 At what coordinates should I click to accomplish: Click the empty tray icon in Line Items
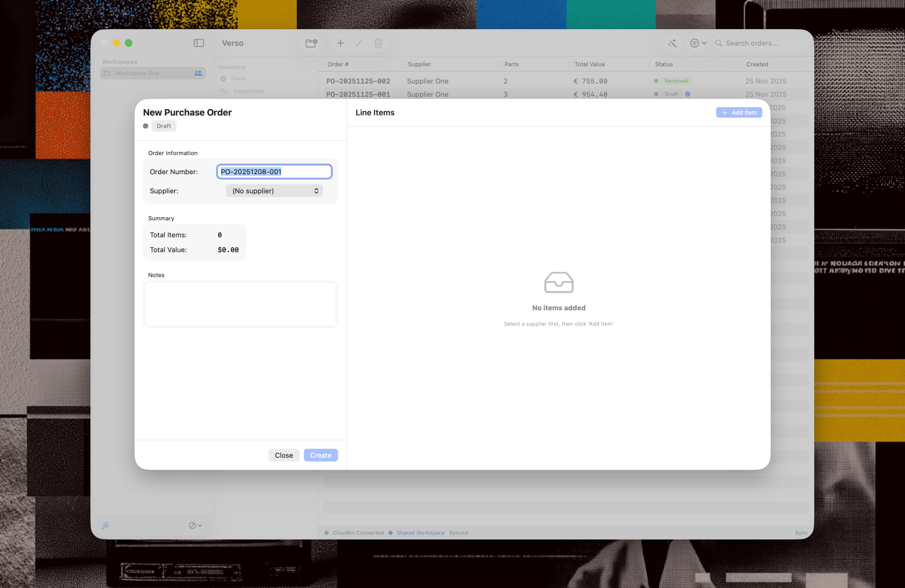558,283
